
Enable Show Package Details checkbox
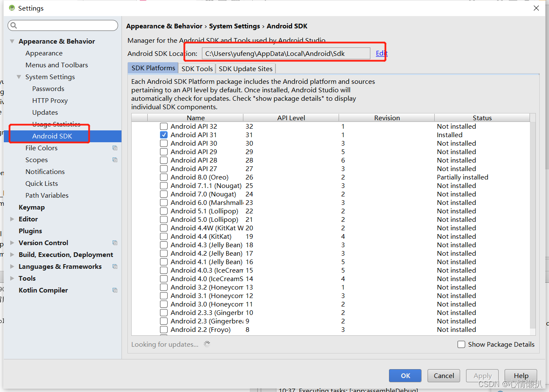(461, 344)
